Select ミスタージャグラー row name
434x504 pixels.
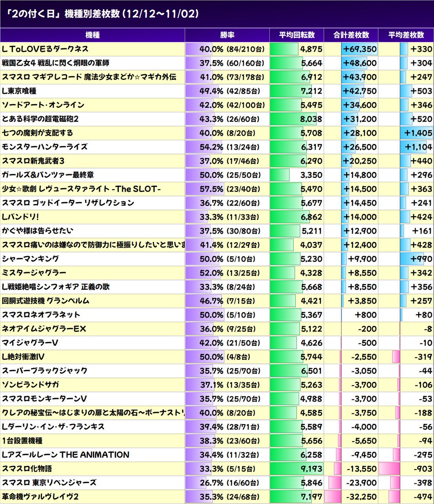tap(34, 273)
